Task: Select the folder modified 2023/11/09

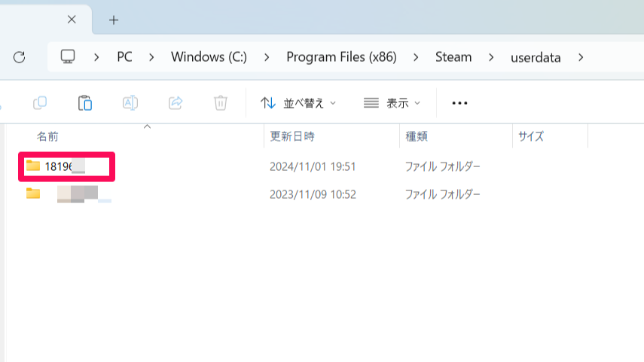Action: click(x=75, y=194)
